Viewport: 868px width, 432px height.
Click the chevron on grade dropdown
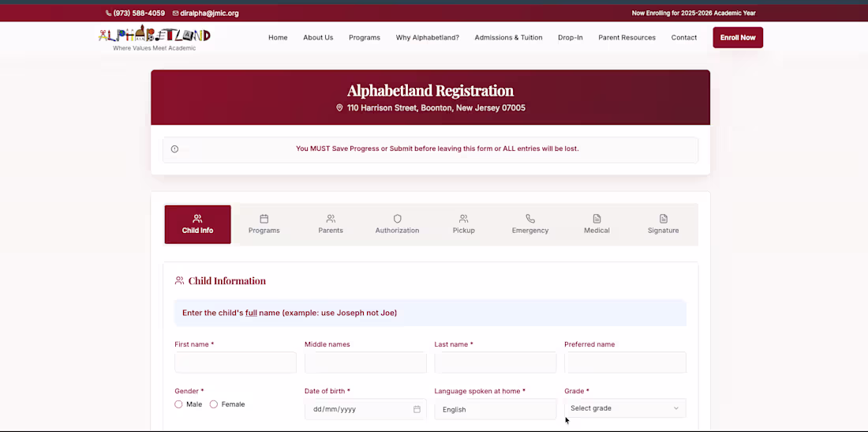[676, 408]
